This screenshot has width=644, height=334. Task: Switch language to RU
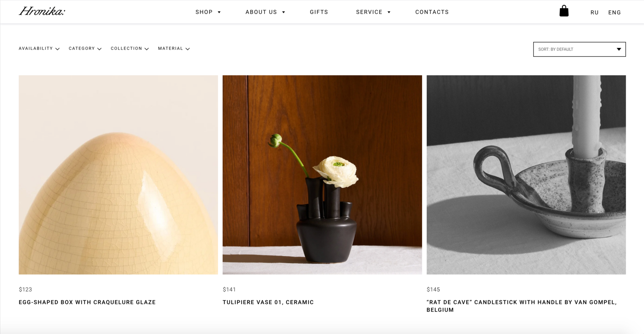595,13
